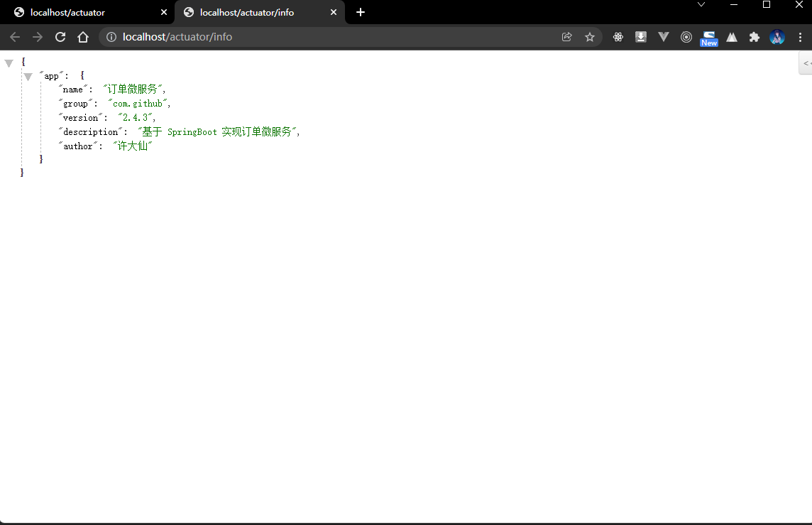This screenshot has height=525, width=812.
Task: Open the Vue devtools extension
Action: (664, 37)
